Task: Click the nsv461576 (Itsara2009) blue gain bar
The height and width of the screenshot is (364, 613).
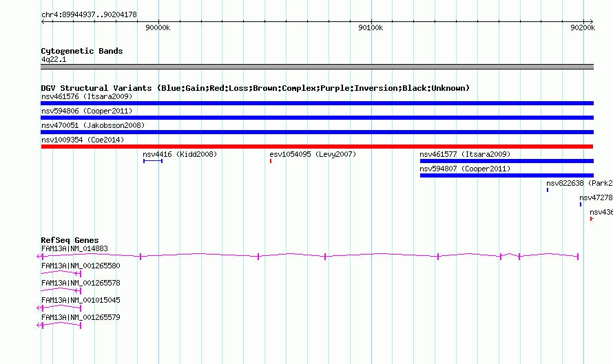Action: [x=317, y=103]
